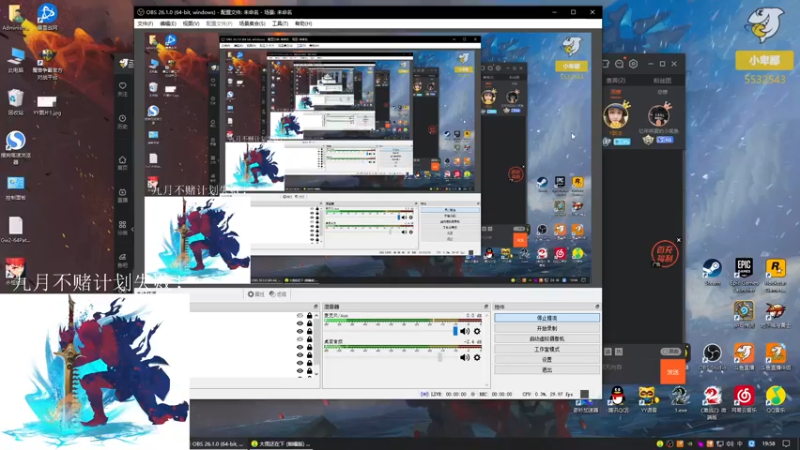The image size is (800, 450).
Task: Select the 回收站 recycle bin icon
Action: [x=15, y=102]
